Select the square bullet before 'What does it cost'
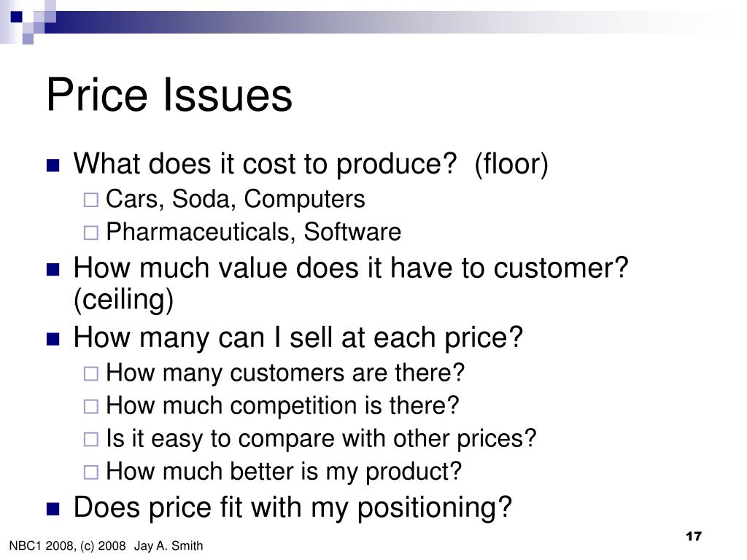Image resolution: width=747 pixels, height=560 pixels. 53,166
